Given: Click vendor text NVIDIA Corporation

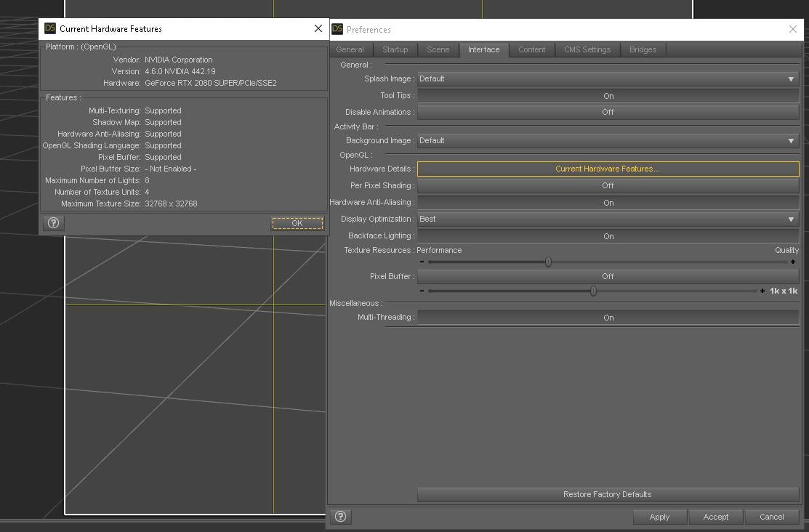Looking at the screenshot, I should 179,60.
